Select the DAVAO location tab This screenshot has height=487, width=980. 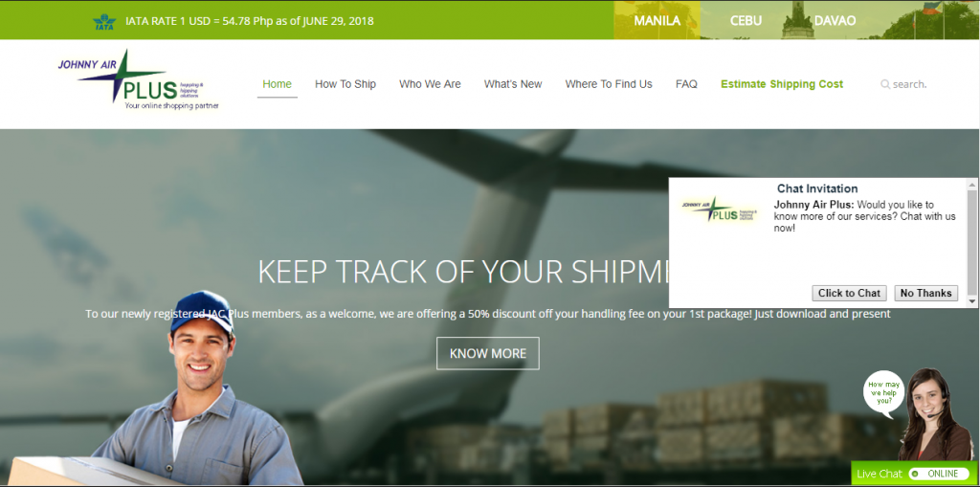tap(835, 21)
